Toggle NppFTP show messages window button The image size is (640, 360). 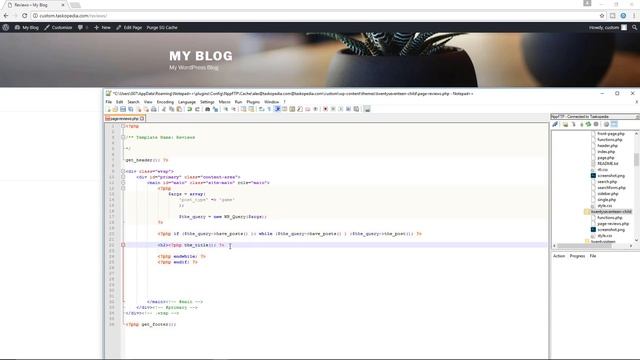click(x=614, y=124)
